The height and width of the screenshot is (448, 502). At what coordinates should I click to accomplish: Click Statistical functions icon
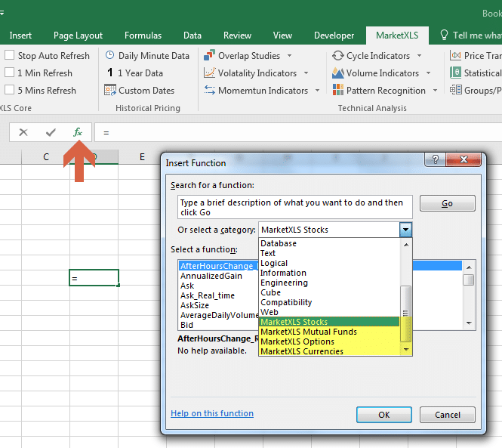pyautogui.click(x=455, y=73)
